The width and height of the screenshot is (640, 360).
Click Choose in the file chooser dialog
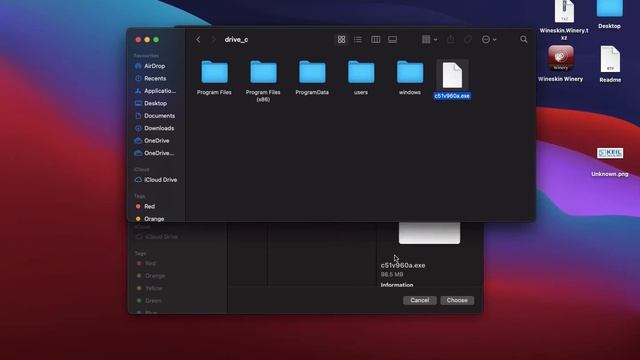[457, 300]
